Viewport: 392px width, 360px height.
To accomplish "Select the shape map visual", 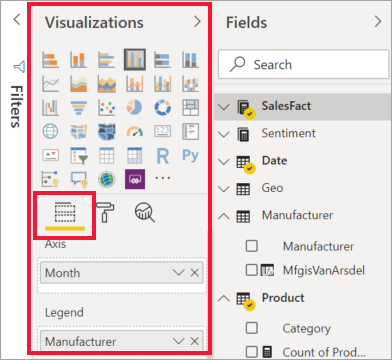I will [107, 131].
